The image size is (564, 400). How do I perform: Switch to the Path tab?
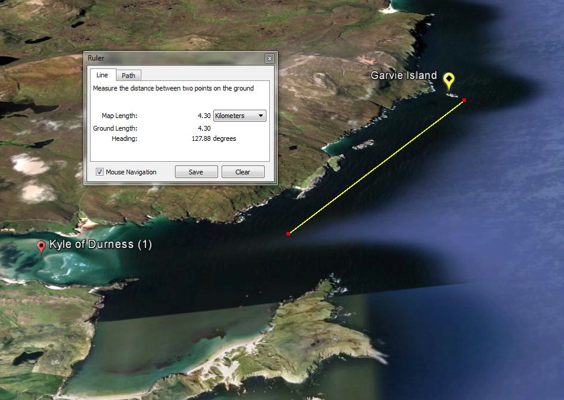(x=128, y=75)
